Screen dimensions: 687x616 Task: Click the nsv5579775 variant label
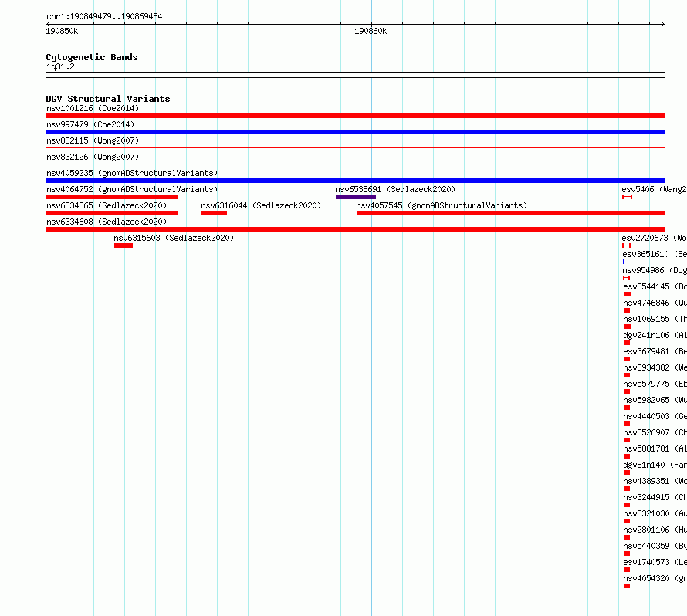click(x=655, y=384)
